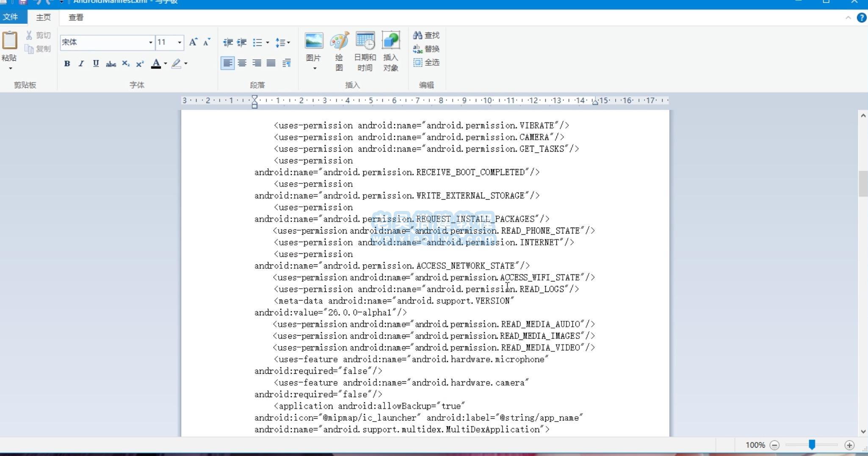
Task: Click the text READ_PHONE_STATE
Action: click(x=540, y=231)
